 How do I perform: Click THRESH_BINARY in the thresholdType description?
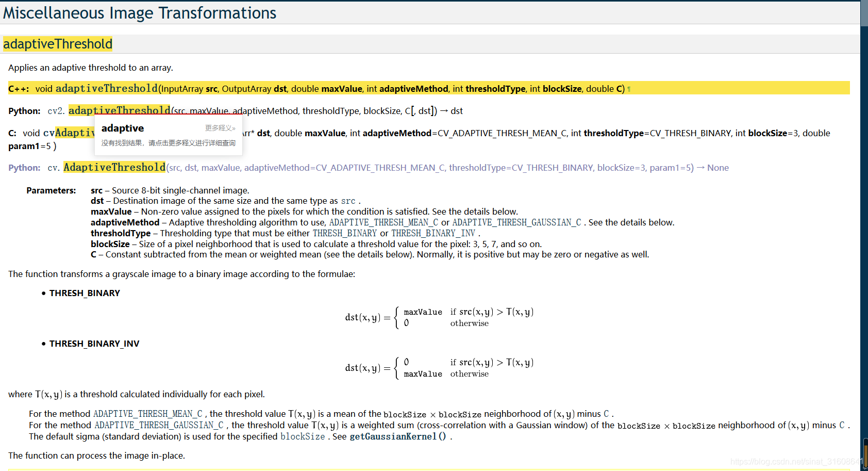(x=345, y=233)
